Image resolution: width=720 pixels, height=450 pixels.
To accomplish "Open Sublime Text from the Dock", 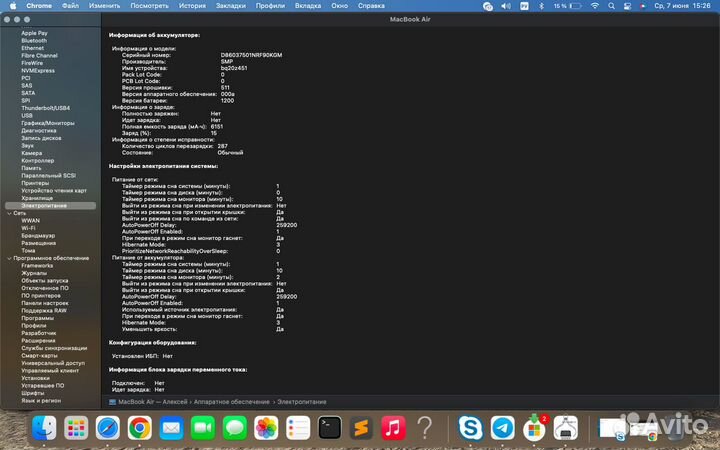I will 361,428.
